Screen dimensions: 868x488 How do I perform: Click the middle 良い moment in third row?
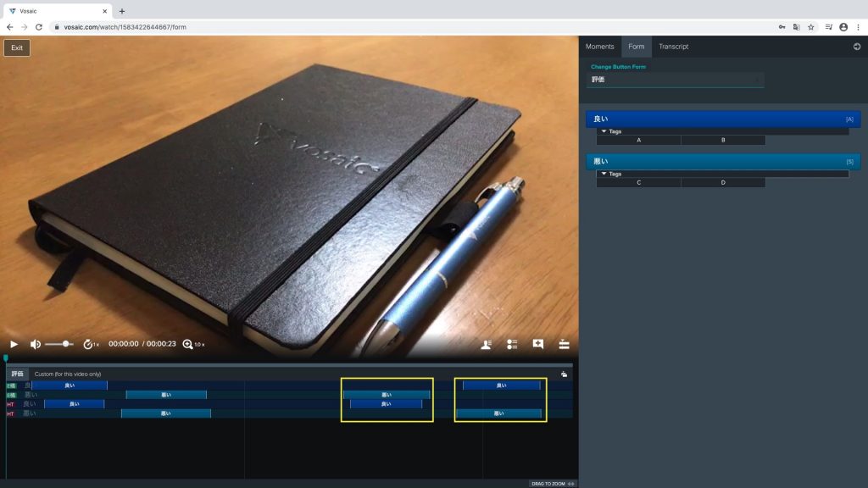(x=386, y=404)
